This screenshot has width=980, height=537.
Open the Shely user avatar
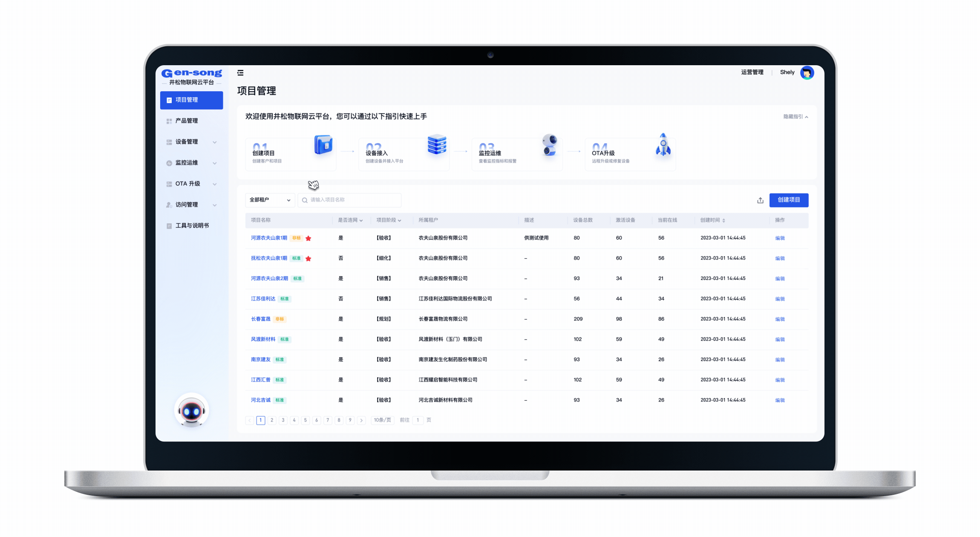coord(807,72)
